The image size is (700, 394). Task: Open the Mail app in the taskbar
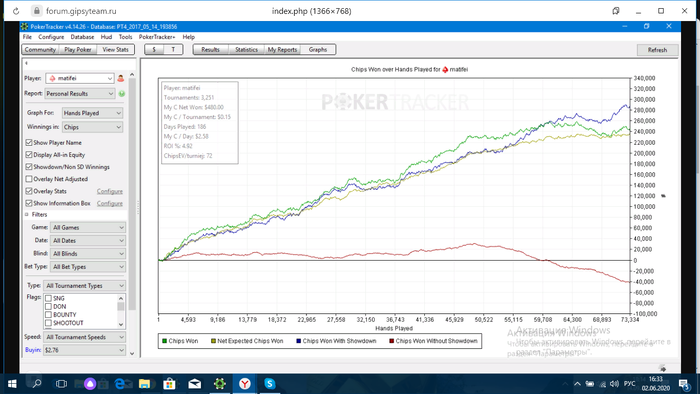[x=195, y=384]
